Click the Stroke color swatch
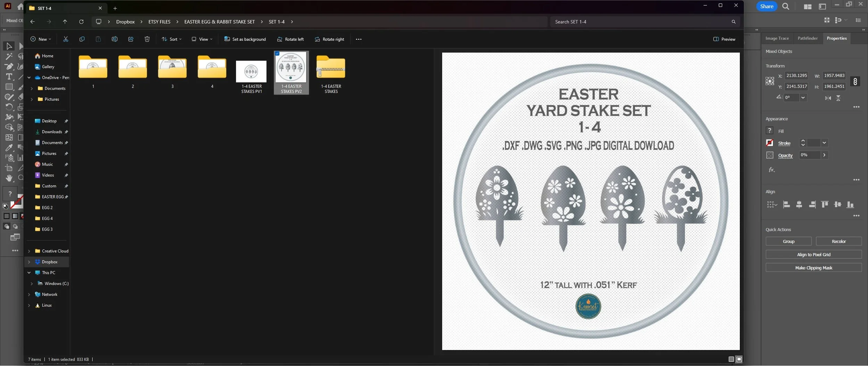This screenshot has width=868, height=366. point(770,143)
